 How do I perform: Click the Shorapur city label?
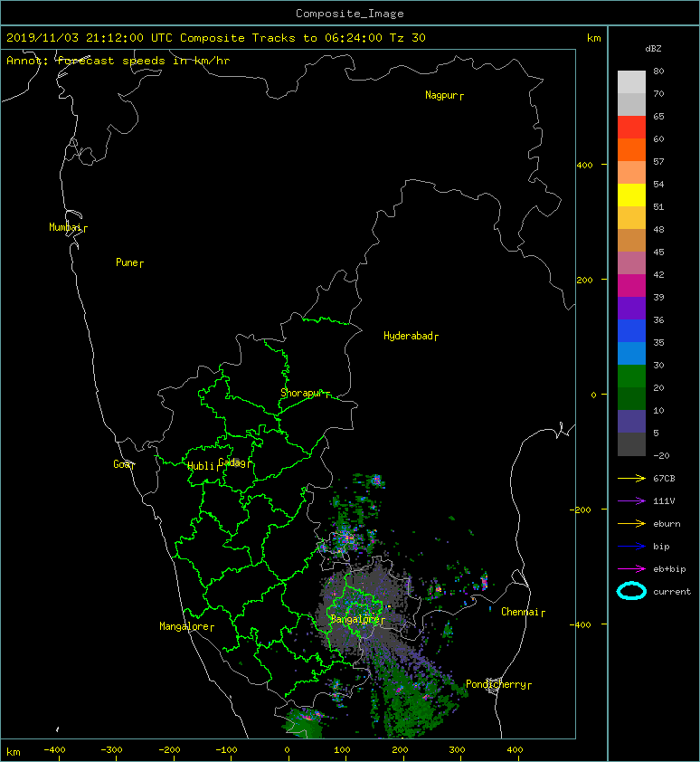point(305,393)
